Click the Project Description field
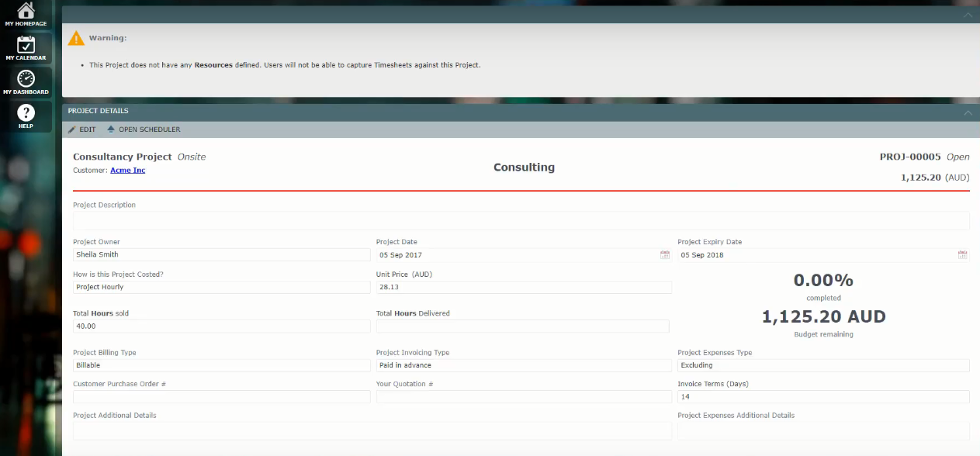Screen dimensions: 980x456 (520, 220)
